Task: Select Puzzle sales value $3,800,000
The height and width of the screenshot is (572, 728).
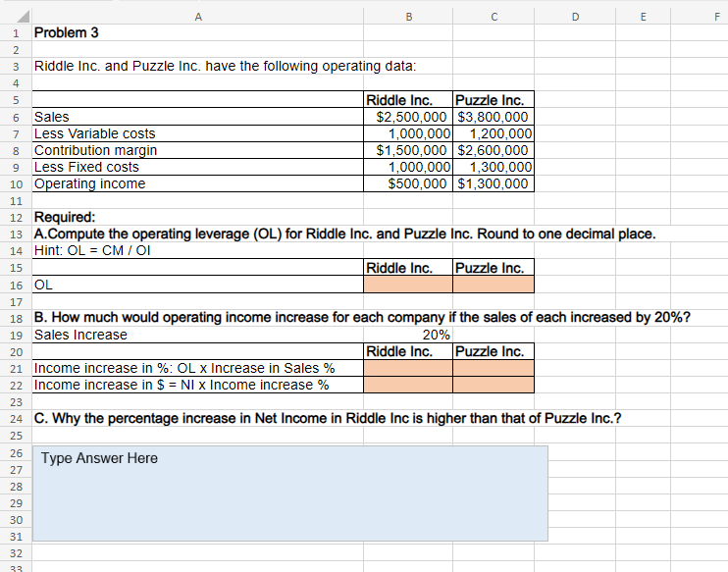Action: (494, 117)
